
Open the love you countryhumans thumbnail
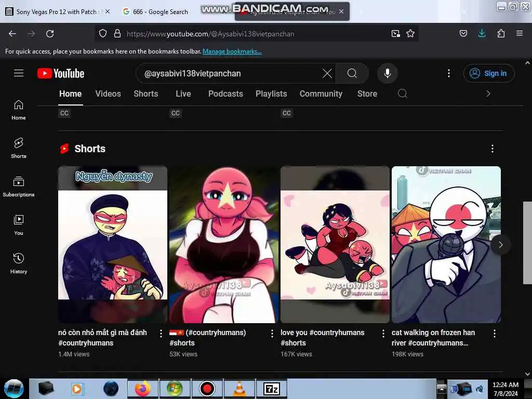(335, 244)
